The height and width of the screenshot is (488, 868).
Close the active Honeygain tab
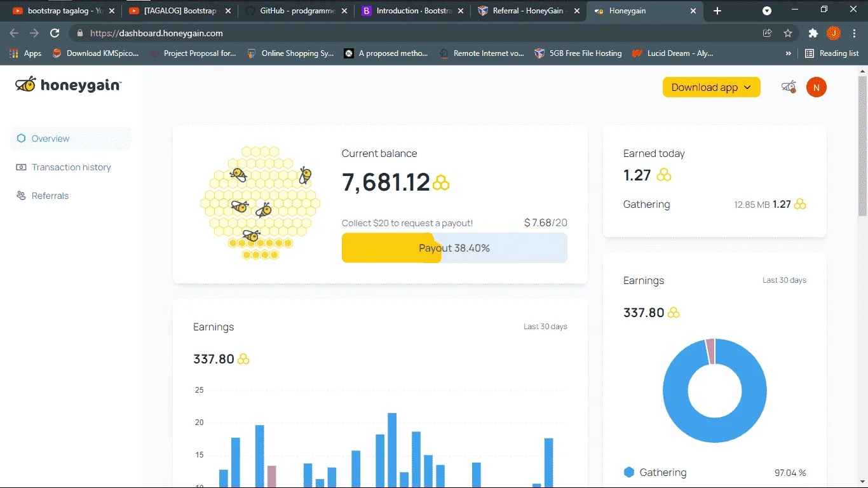click(693, 11)
